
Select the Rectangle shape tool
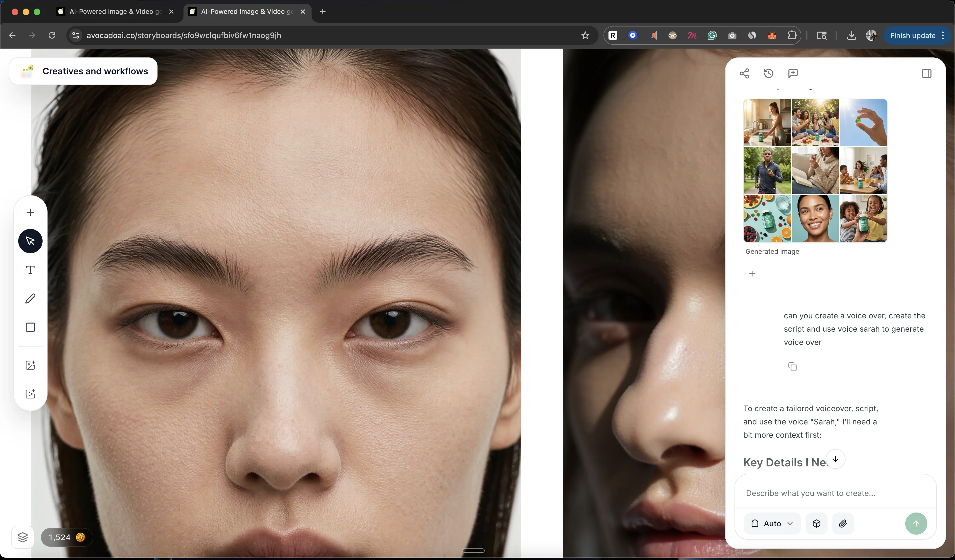click(x=30, y=327)
